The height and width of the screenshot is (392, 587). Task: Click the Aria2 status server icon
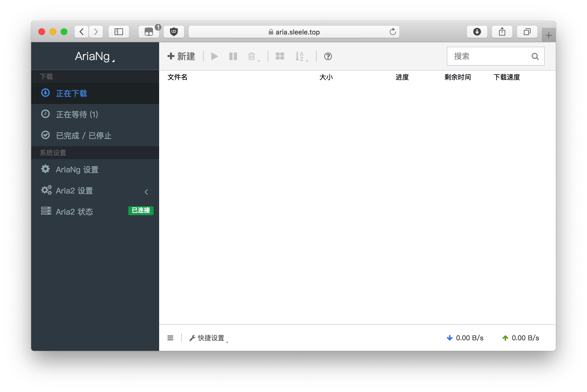point(46,211)
